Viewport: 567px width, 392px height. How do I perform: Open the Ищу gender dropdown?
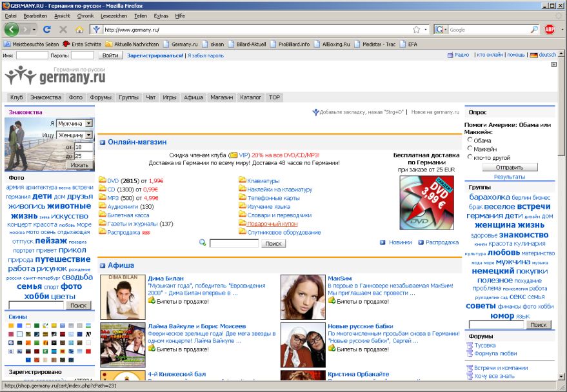tap(75, 135)
